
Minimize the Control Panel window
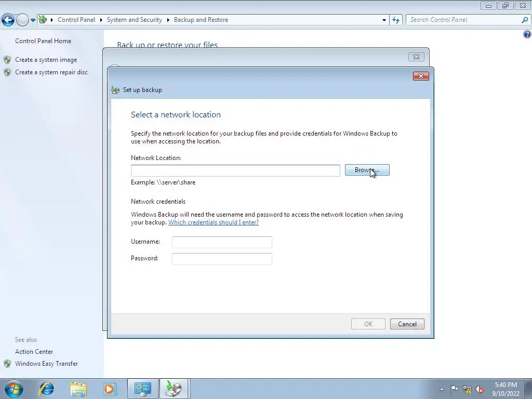click(488, 6)
